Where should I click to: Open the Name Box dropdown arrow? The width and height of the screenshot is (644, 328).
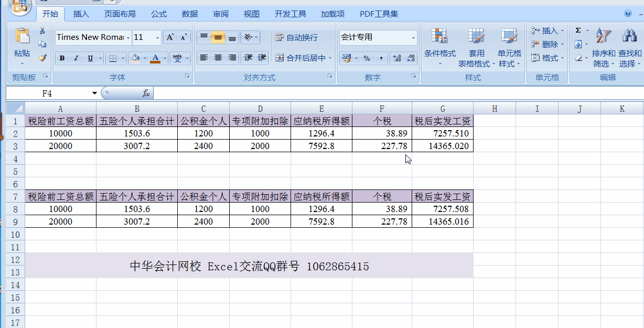pyautogui.click(x=94, y=93)
